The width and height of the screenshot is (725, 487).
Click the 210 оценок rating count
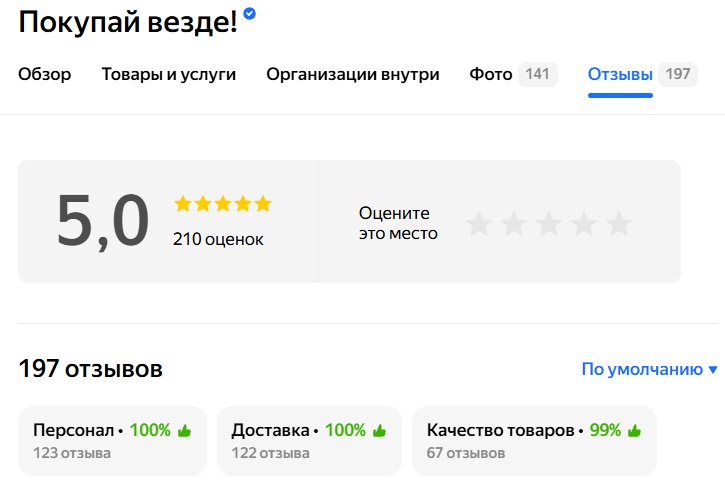coord(218,239)
